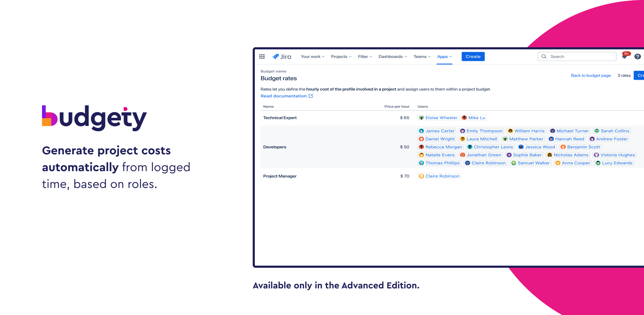Click William Harris's avatar icon
The width and height of the screenshot is (644, 315).
(x=510, y=131)
